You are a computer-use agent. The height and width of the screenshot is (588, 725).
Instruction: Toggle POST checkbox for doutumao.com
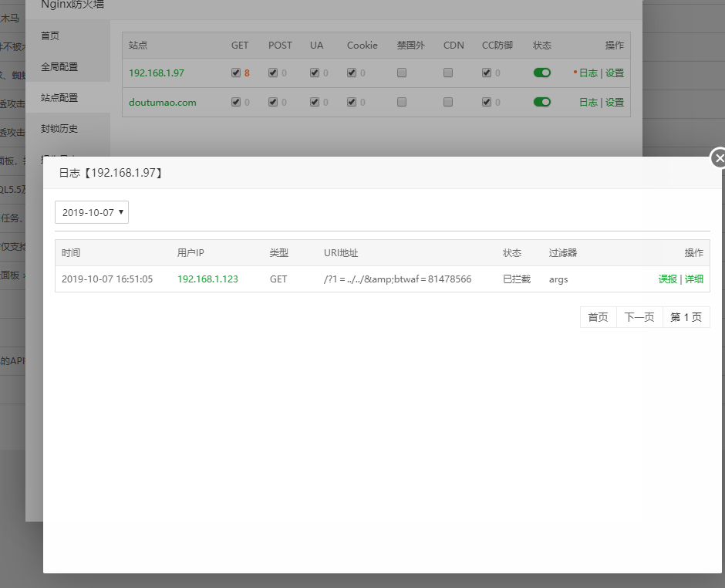coord(273,102)
